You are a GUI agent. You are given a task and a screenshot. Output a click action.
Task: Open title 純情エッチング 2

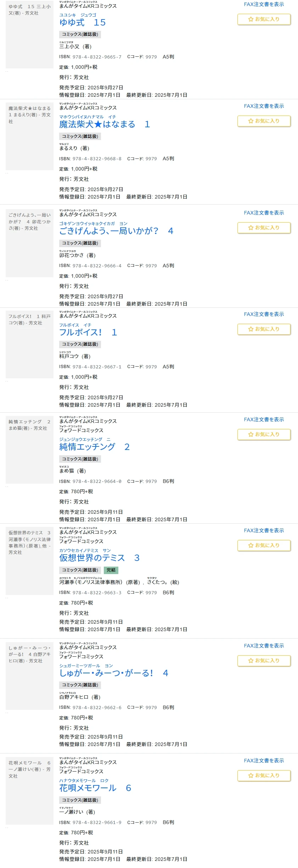click(x=94, y=447)
